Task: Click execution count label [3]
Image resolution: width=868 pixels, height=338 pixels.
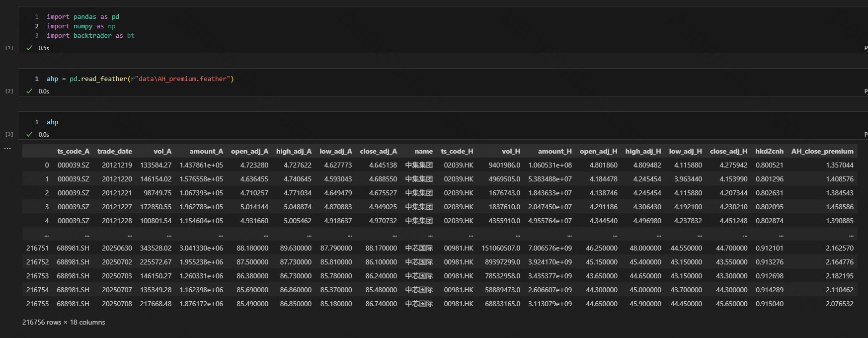Action: point(9,134)
